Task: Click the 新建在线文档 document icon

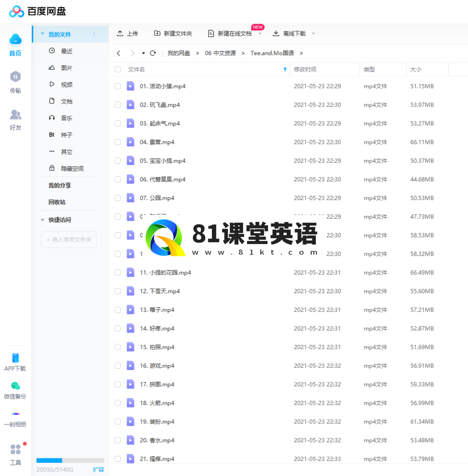Action: 211,33
